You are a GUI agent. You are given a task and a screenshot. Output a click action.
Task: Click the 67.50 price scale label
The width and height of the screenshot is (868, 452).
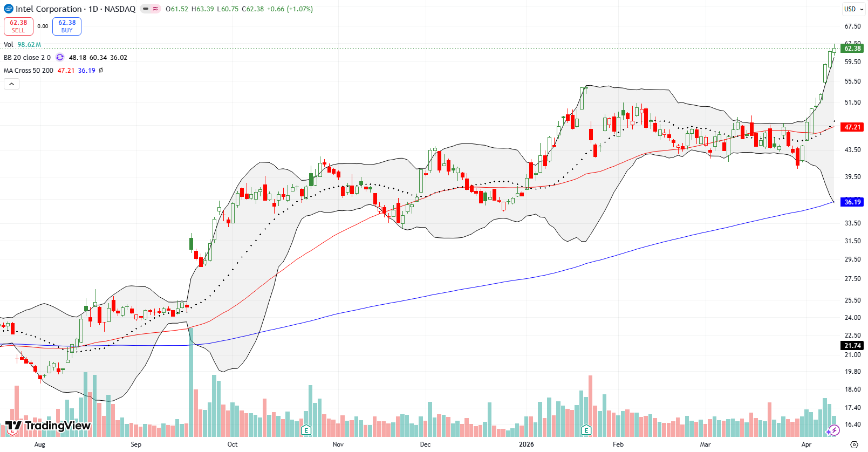click(852, 26)
